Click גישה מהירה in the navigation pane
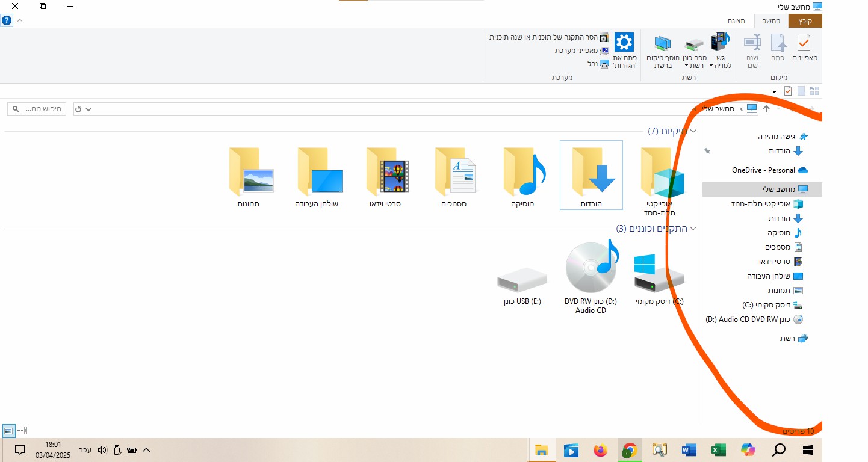The height and width of the screenshot is (462, 868). [783, 137]
